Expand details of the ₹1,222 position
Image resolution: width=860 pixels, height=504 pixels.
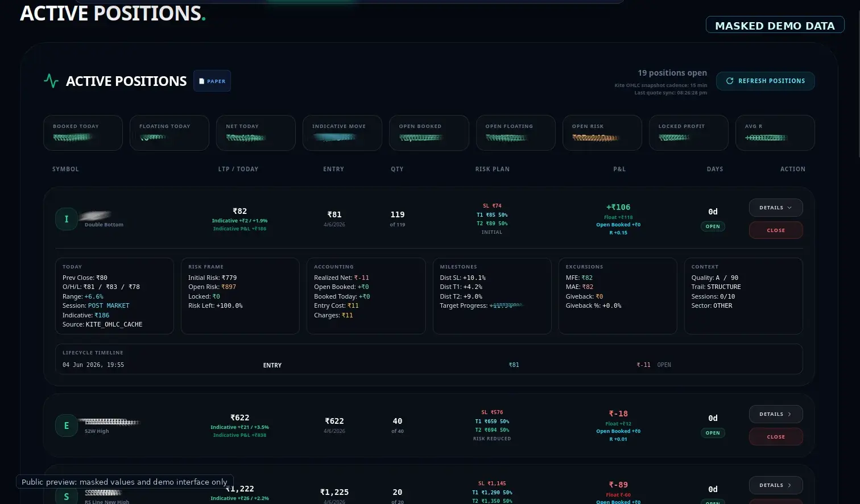(x=776, y=485)
